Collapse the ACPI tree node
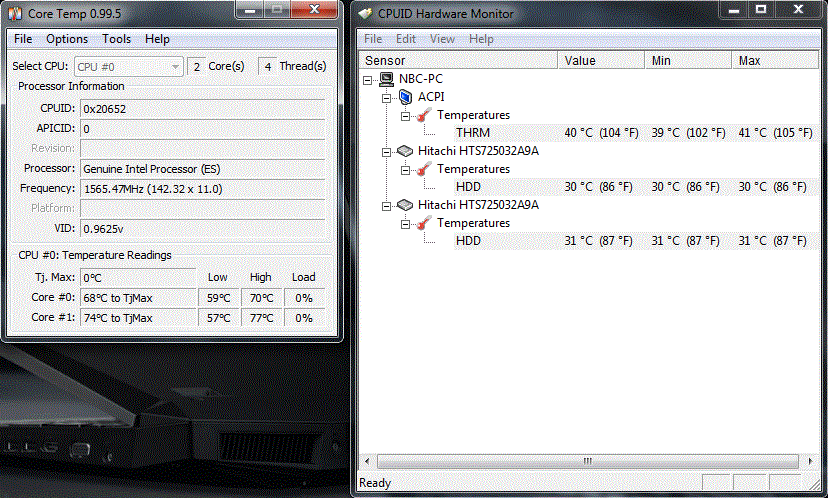 coord(387,98)
